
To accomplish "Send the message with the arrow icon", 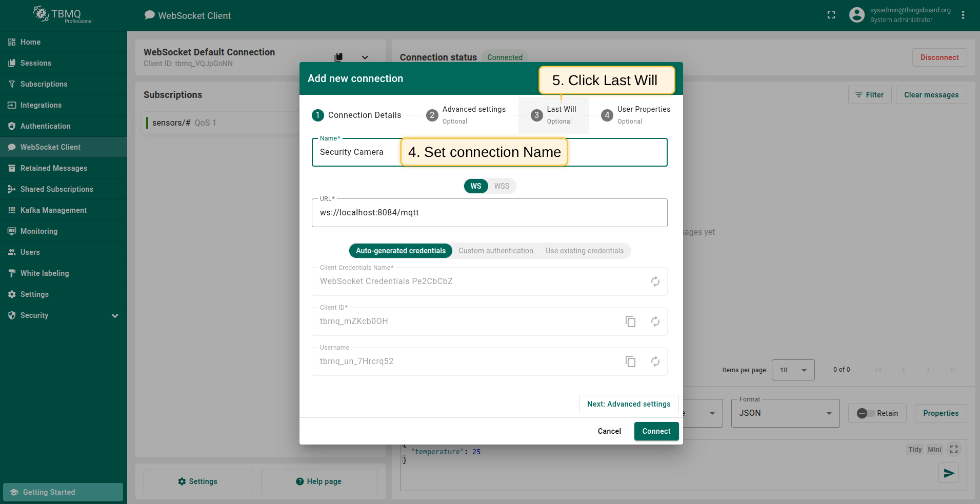I will point(948,473).
